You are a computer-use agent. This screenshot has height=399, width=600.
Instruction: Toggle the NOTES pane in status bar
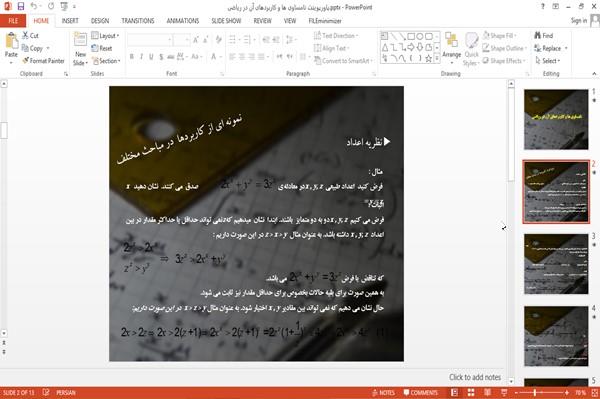click(x=383, y=392)
